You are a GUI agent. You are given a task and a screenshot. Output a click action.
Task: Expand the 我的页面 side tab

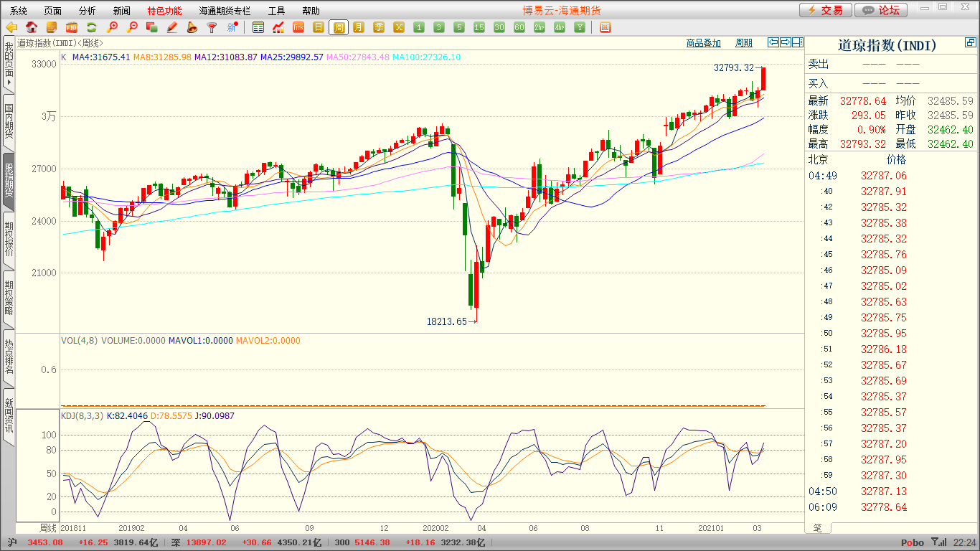click(9, 65)
